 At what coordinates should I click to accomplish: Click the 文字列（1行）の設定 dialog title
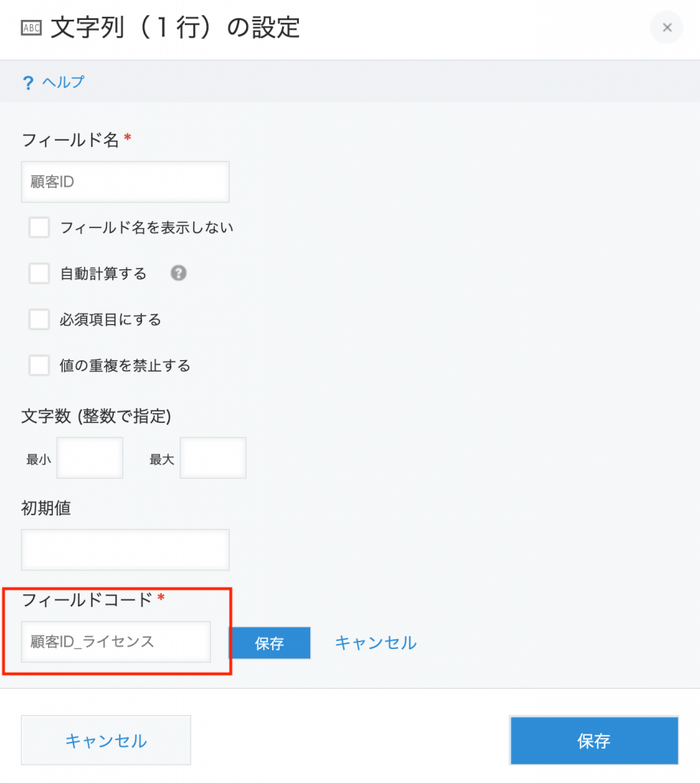(x=175, y=28)
